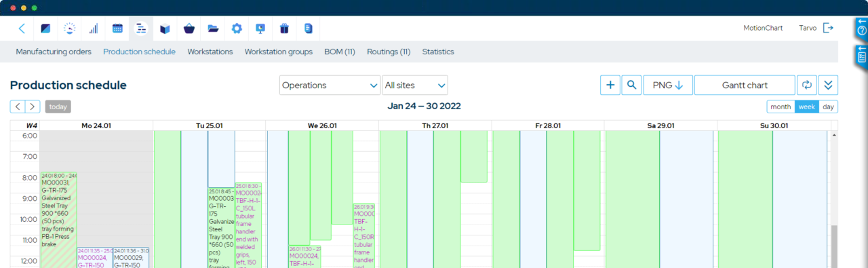Switch to day view
The height and width of the screenshot is (268, 868).
pos(828,107)
